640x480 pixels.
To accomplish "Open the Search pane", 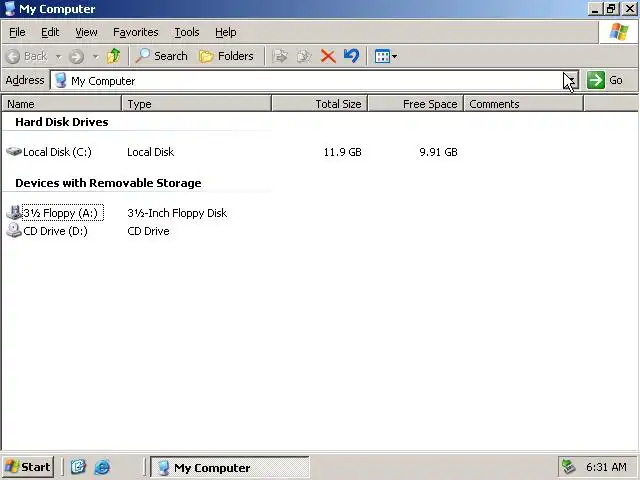I will pyautogui.click(x=161, y=56).
